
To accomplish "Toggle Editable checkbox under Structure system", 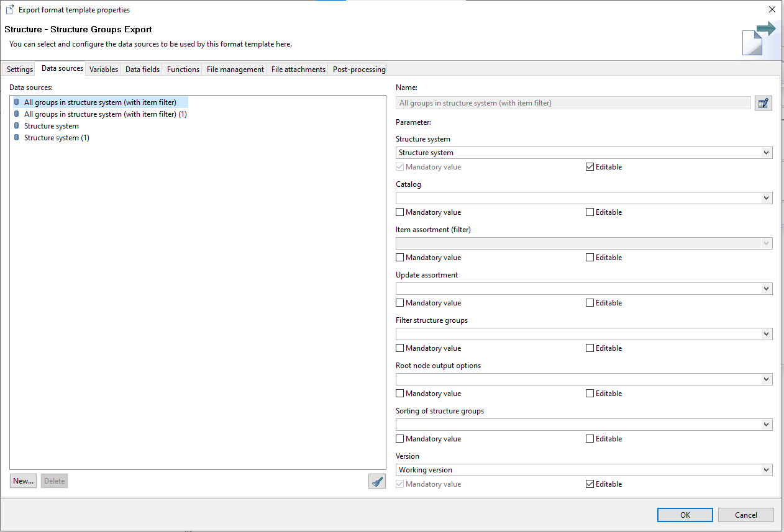I will [x=590, y=167].
